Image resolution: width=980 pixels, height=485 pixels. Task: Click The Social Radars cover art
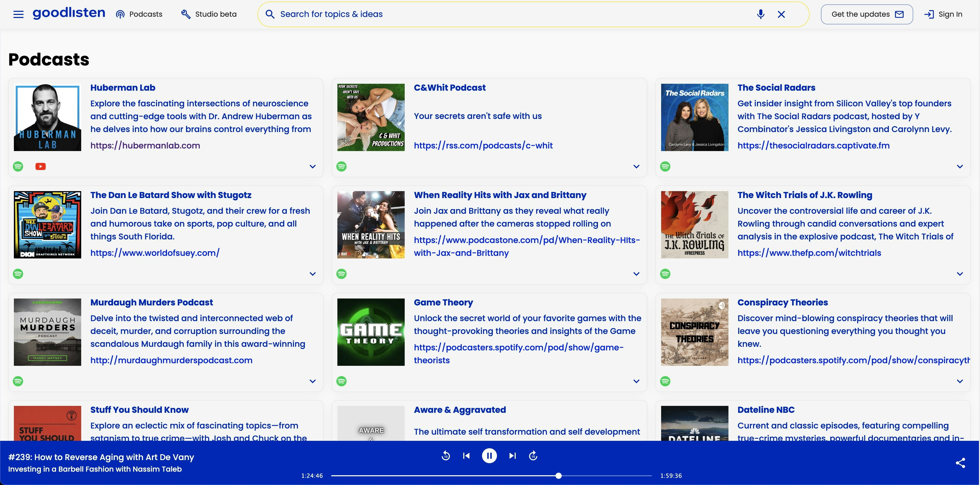click(694, 117)
